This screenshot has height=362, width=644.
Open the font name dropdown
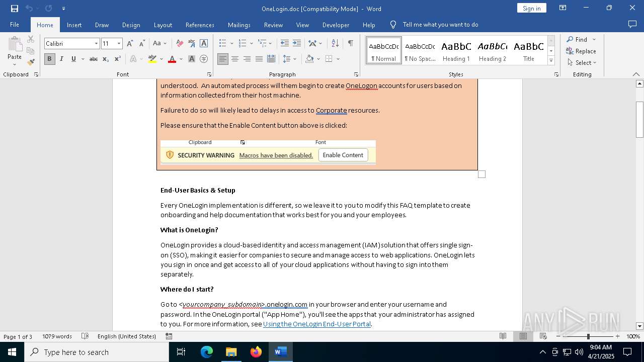[96, 44]
